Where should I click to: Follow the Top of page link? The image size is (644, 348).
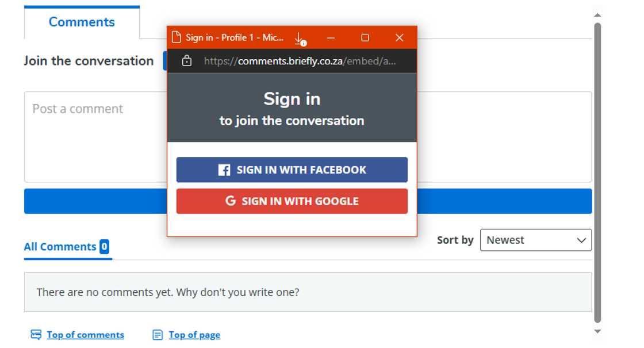(194, 334)
